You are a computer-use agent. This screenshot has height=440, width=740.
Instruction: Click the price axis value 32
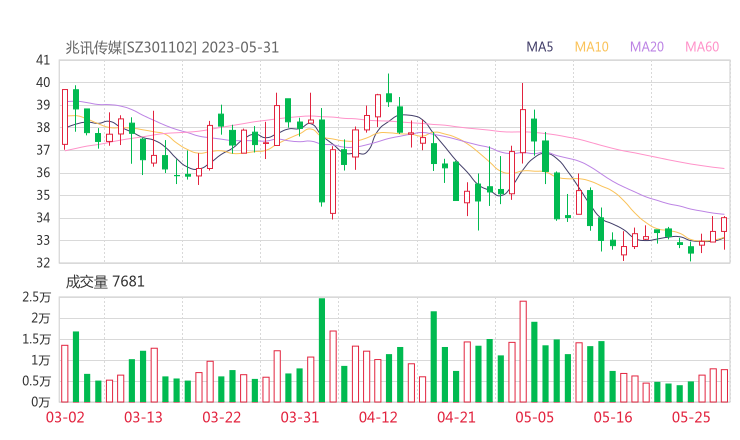tap(43, 262)
